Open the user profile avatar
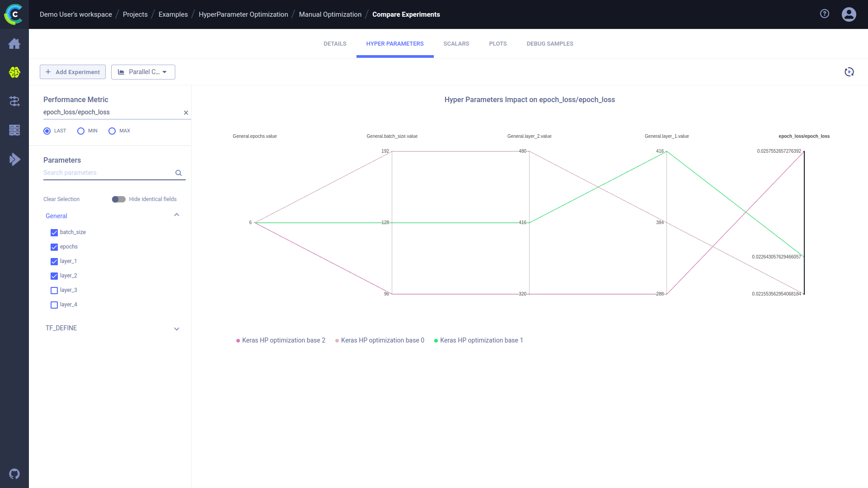The image size is (868, 488). click(x=849, y=14)
